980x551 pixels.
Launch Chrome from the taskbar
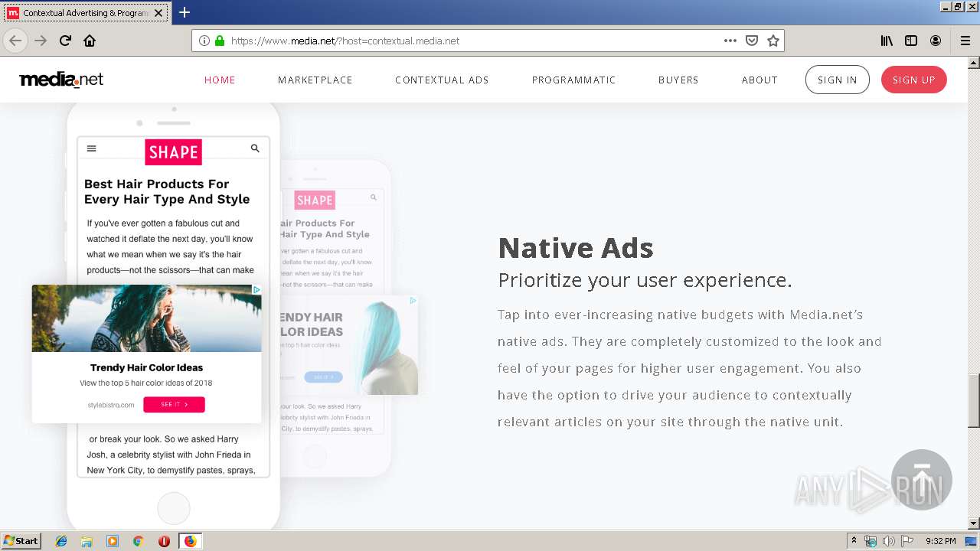click(138, 541)
